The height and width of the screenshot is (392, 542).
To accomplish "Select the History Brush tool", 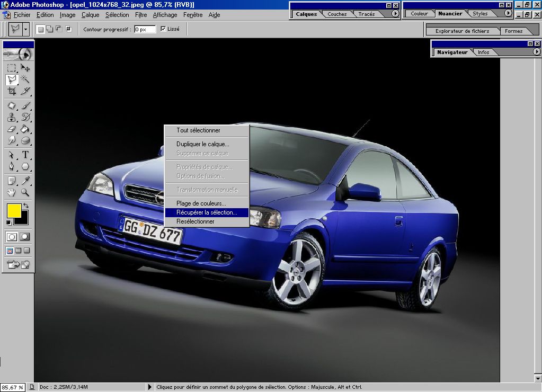I will [25, 118].
